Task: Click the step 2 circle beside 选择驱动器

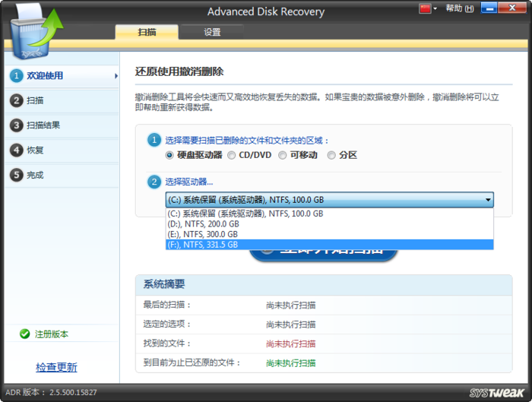Action: (x=154, y=182)
